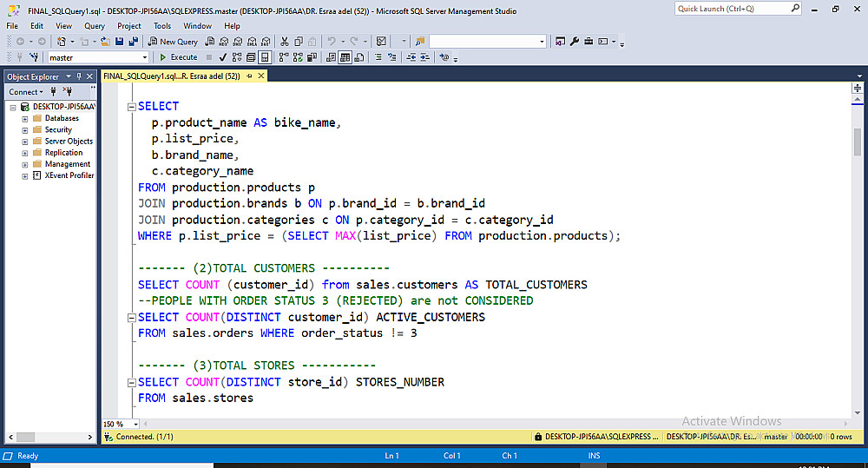Click the Open File icon
The image size is (868, 468).
pyautogui.click(x=105, y=42)
